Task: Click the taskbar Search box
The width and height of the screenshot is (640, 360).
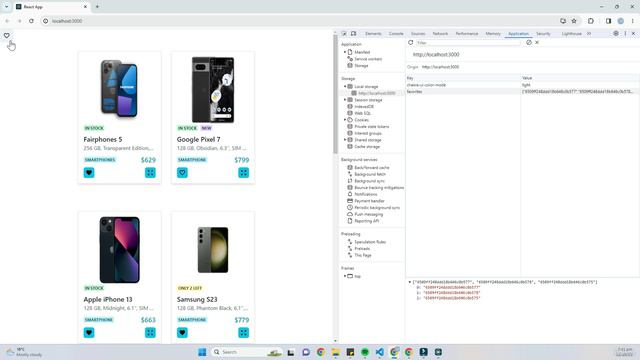Action: pyautogui.click(x=247, y=352)
